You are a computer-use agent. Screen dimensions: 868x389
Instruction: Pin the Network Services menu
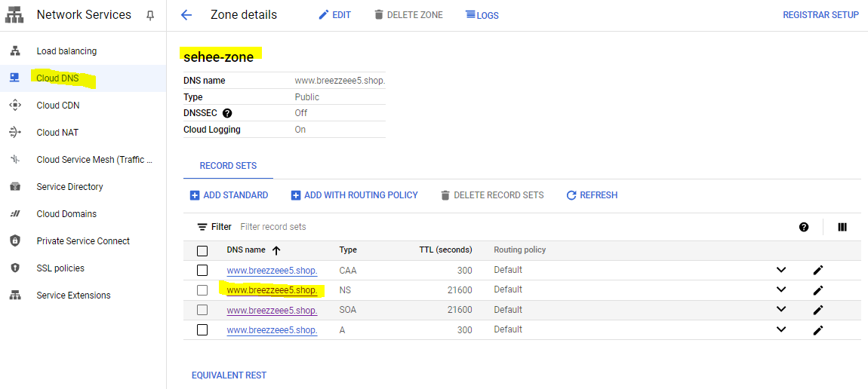(150, 16)
